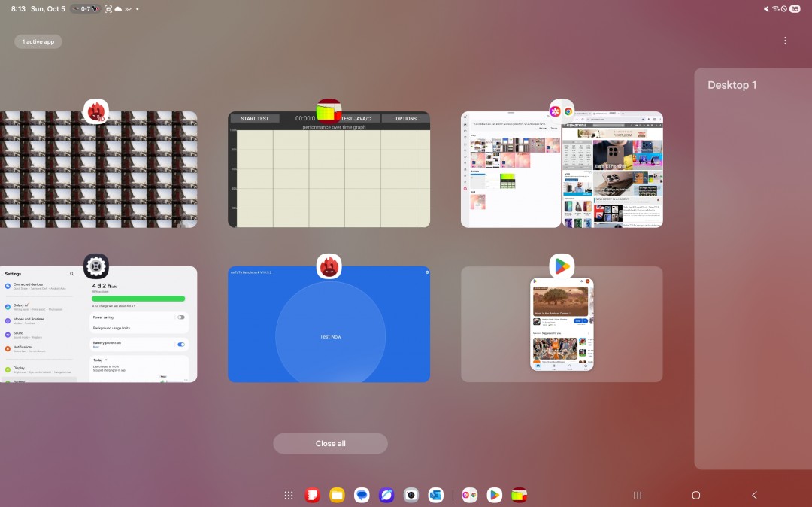This screenshot has width=812, height=507.
Task: Open My Files from the dock
Action: click(x=337, y=495)
